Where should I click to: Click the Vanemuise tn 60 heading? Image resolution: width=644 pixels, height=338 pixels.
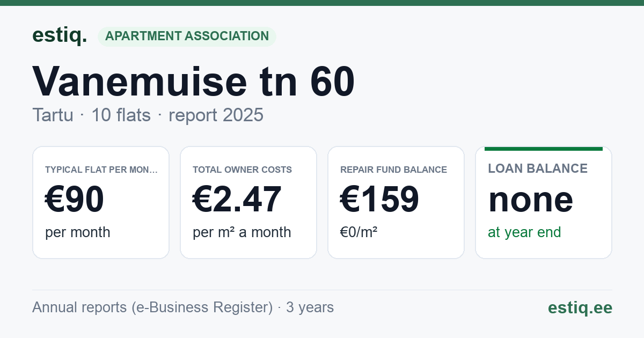pyautogui.click(x=194, y=81)
